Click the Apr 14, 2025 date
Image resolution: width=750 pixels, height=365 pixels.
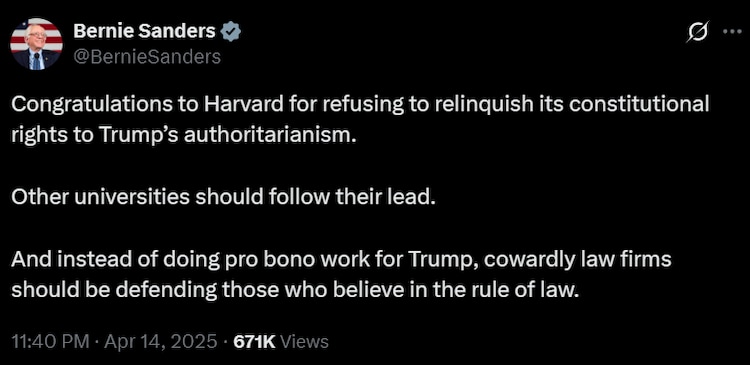click(160, 342)
